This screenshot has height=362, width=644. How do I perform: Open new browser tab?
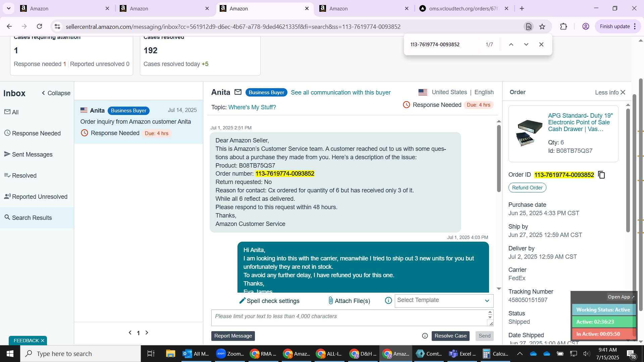522,9
